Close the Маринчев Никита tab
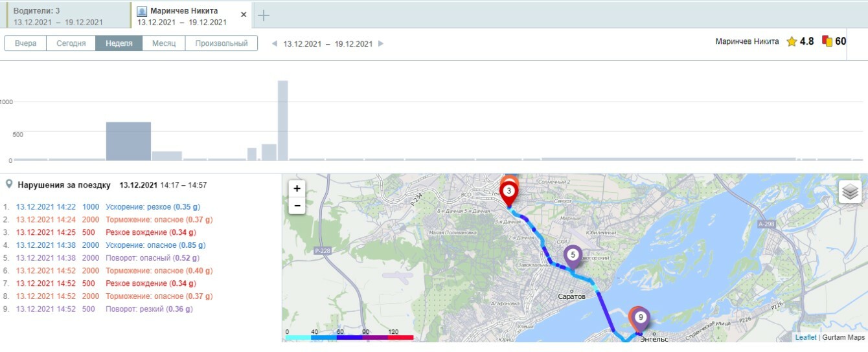Screen dimensions: 868x352 [x=244, y=14]
